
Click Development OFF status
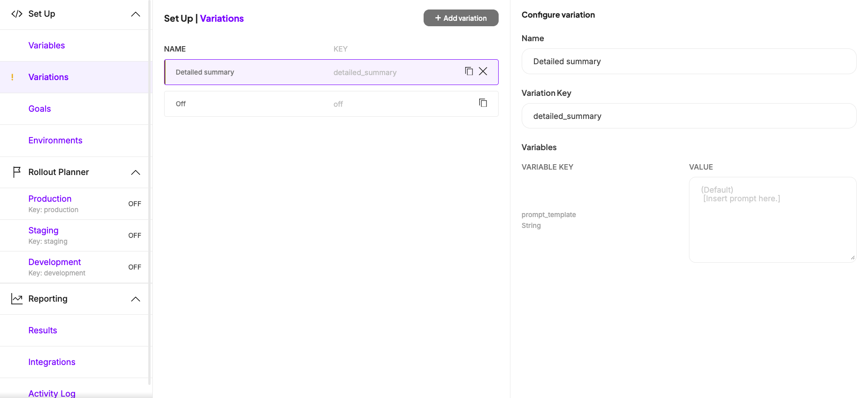point(135,267)
